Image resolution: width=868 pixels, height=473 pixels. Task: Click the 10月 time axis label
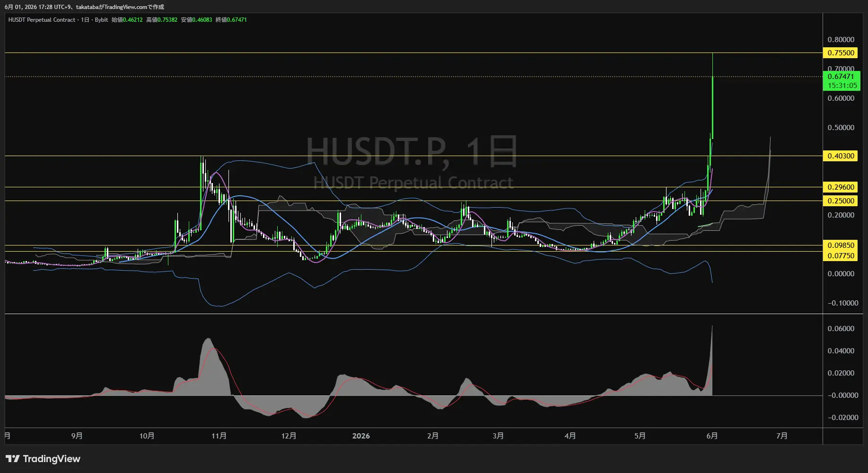tap(147, 436)
